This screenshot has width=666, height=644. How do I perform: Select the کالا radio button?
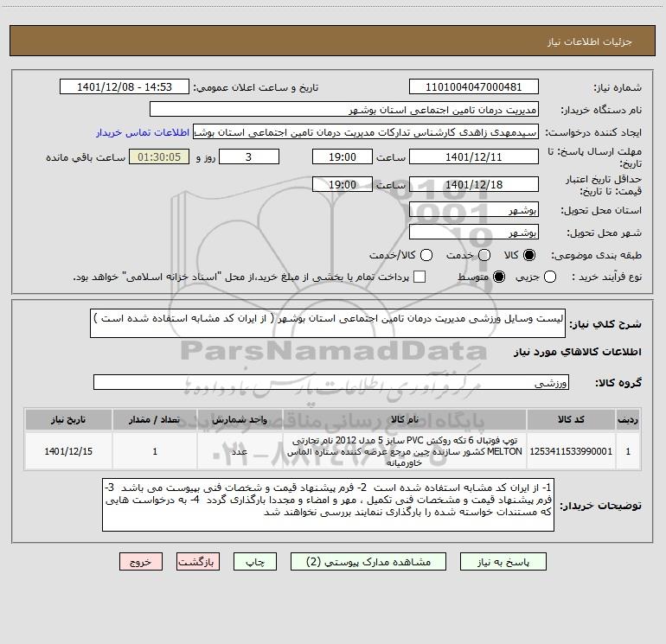(529, 255)
